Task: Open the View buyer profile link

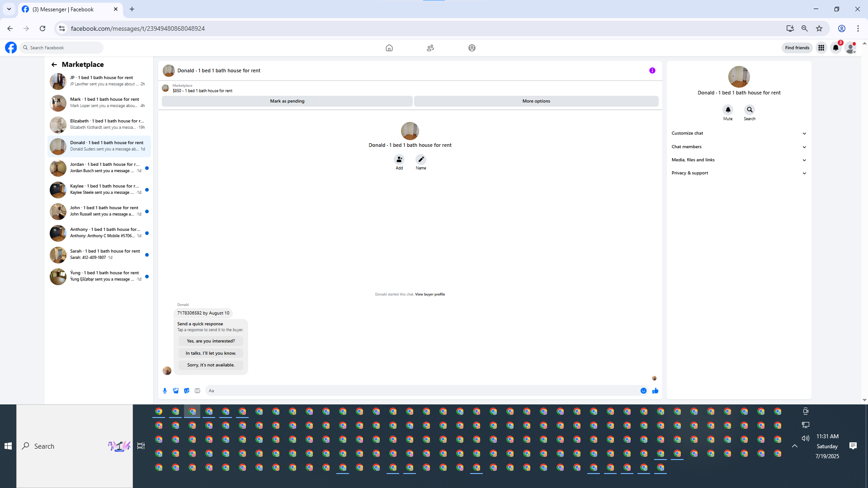Action: [430, 295]
